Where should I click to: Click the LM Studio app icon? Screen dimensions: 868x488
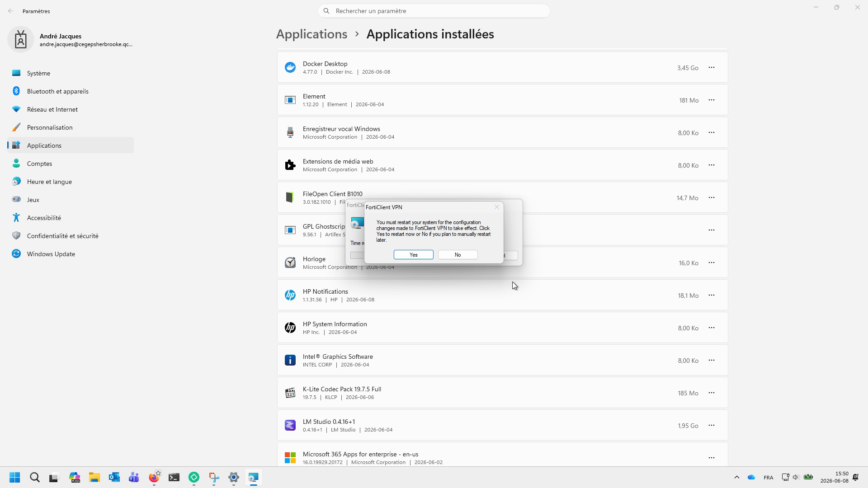290,425
